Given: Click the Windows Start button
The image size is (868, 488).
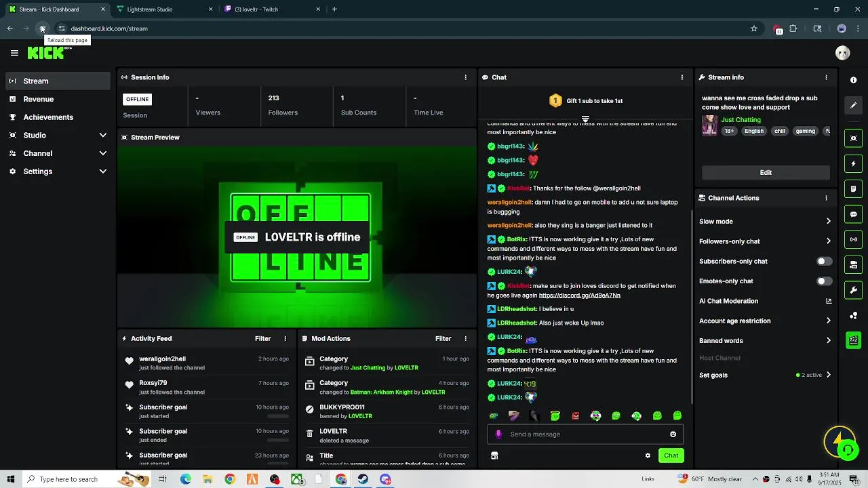Looking at the screenshot, I should (x=10, y=479).
